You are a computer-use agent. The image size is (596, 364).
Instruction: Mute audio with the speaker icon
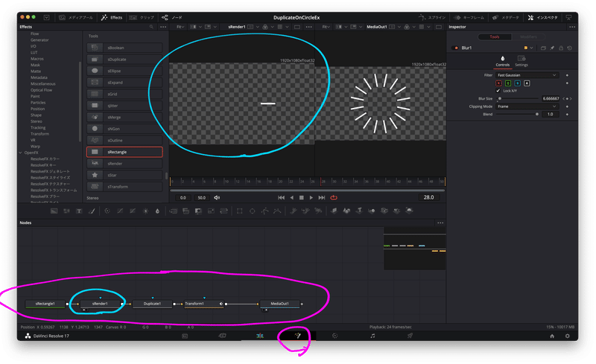[217, 197]
